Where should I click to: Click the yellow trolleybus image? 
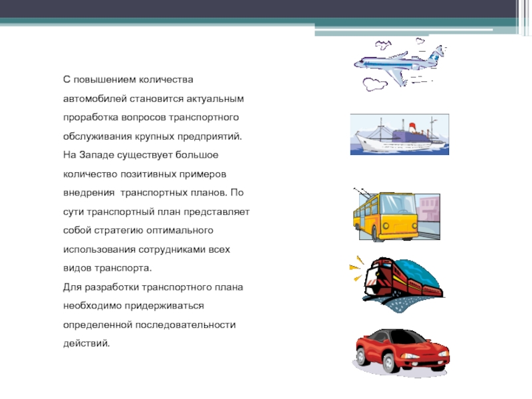(x=396, y=214)
